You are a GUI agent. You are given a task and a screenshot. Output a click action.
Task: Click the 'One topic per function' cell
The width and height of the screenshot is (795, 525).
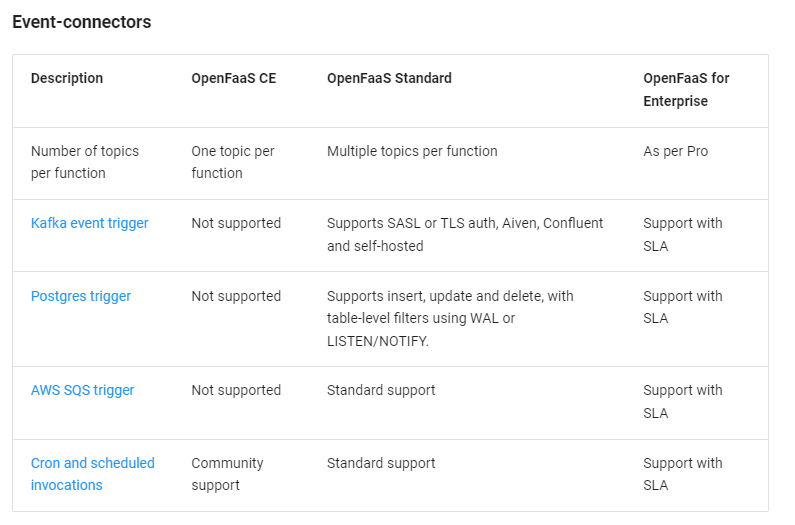coord(233,162)
